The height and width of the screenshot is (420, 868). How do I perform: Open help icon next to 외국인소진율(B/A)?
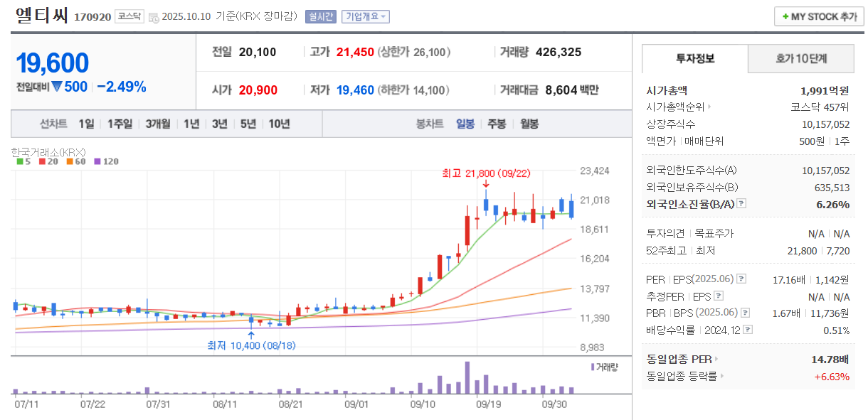coord(741,204)
